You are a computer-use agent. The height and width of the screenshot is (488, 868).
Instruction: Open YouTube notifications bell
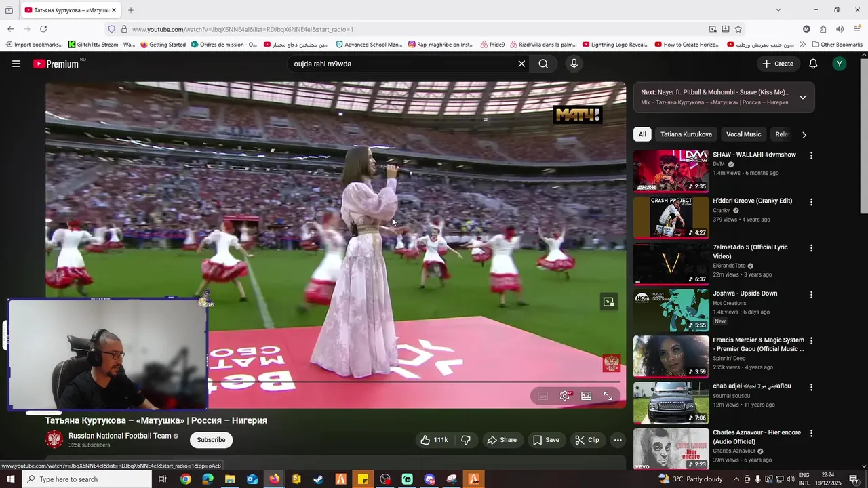[x=813, y=64]
